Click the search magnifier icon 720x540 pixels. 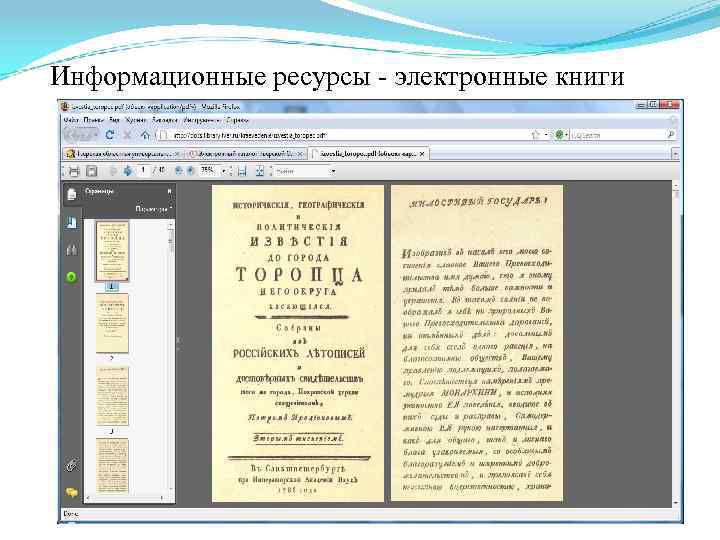tap(670, 135)
